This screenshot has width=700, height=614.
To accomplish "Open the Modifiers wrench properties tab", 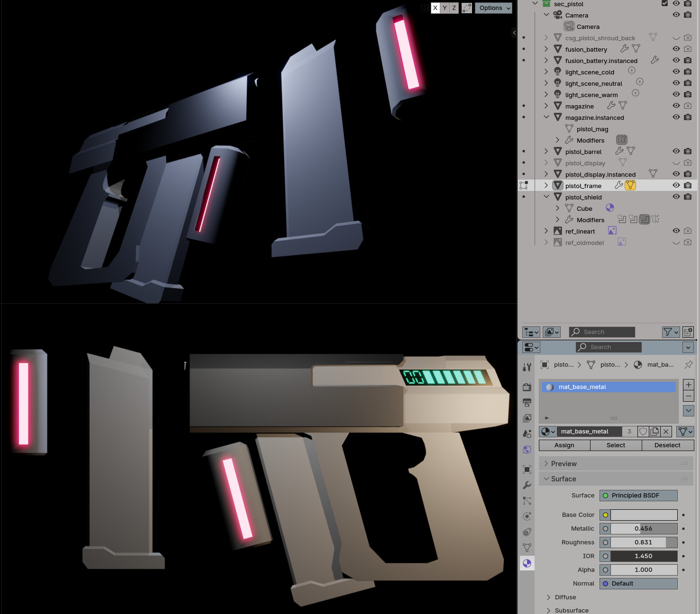I will 527,485.
